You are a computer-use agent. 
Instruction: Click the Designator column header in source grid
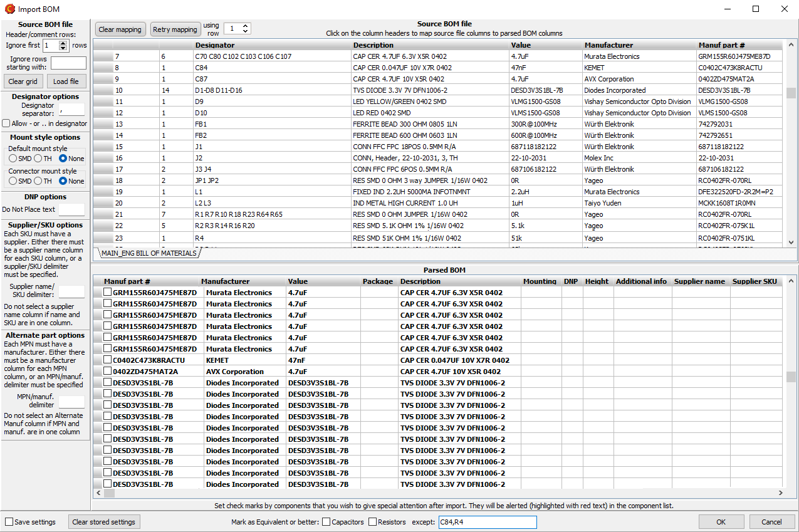pyautogui.click(x=214, y=45)
